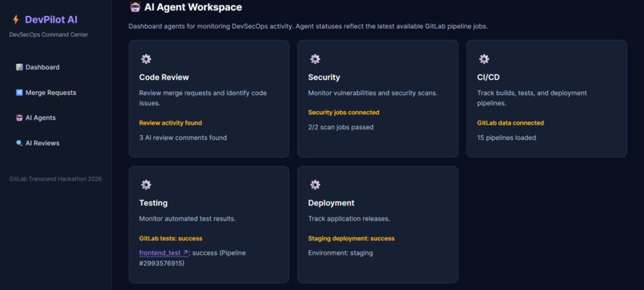This screenshot has width=644, height=290.
Task: Click the gear icon on CI/CD card
Action: [x=484, y=59]
